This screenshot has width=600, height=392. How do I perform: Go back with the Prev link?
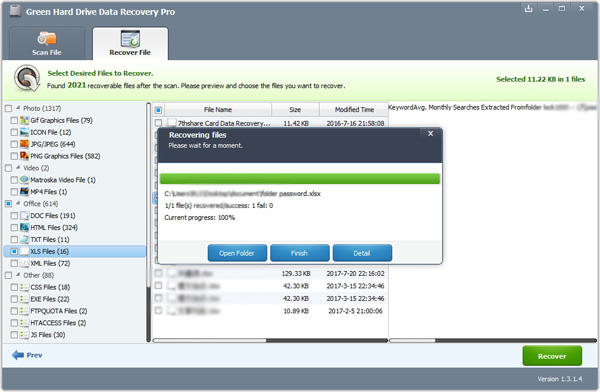point(34,355)
